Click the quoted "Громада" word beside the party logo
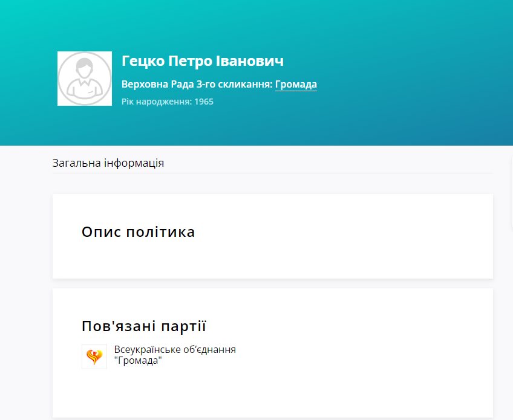Screen dimensions: 513x420 tap(138, 361)
